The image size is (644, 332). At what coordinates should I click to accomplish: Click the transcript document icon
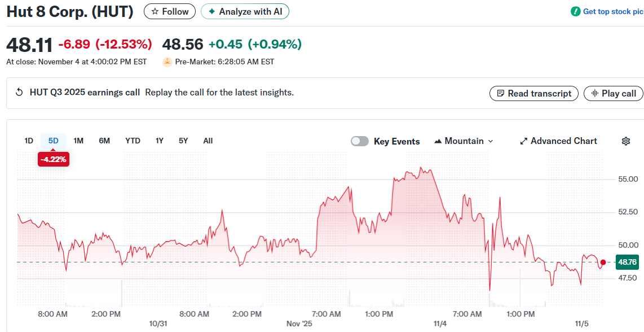pos(500,93)
